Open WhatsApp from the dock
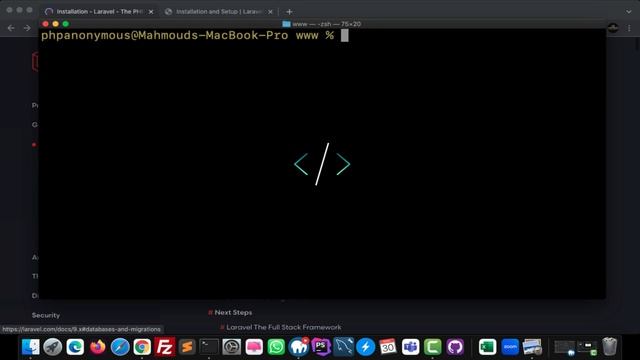This screenshot has width=640, height=360. coord(276,347)
